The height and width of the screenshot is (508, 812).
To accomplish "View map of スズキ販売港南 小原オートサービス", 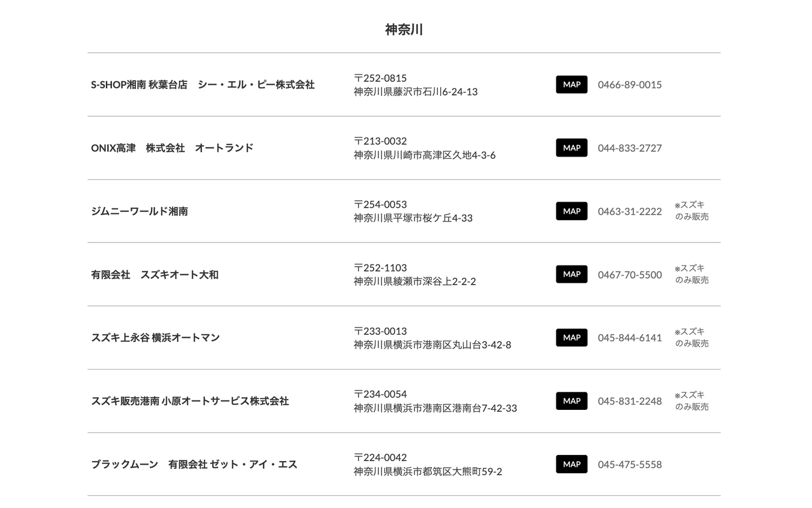I will point(571,401).
